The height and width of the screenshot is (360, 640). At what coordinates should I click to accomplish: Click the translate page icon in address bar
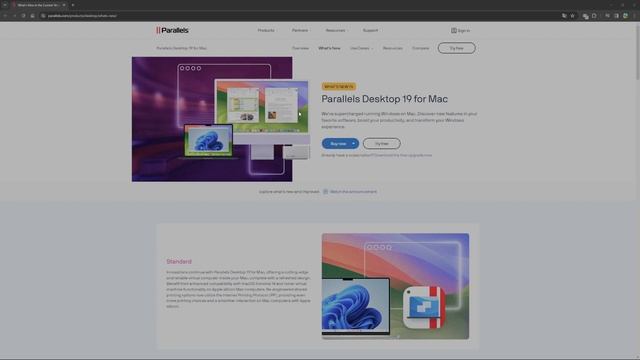coord(564,16)
